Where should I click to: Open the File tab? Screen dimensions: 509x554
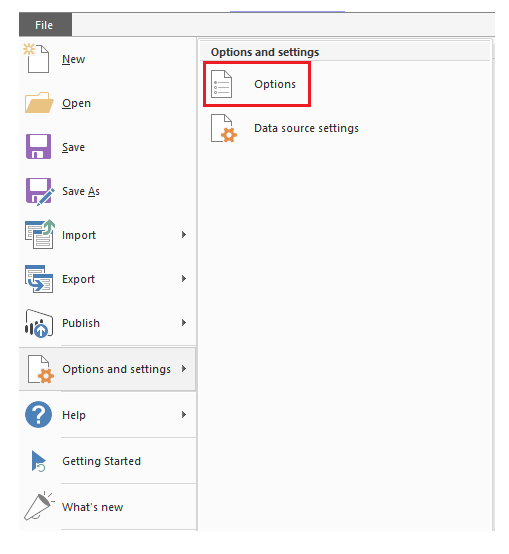(45, 25)
